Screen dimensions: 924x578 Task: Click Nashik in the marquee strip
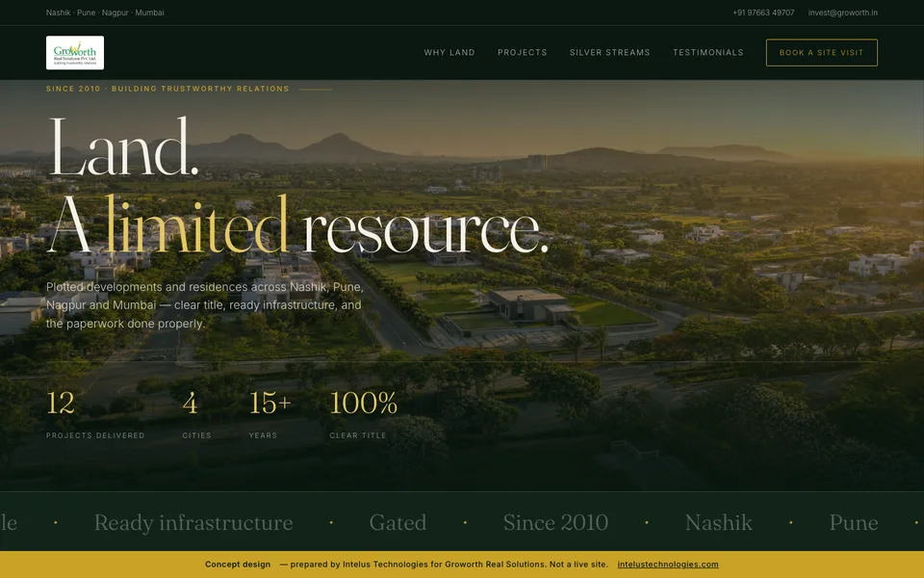click(719, 522)
